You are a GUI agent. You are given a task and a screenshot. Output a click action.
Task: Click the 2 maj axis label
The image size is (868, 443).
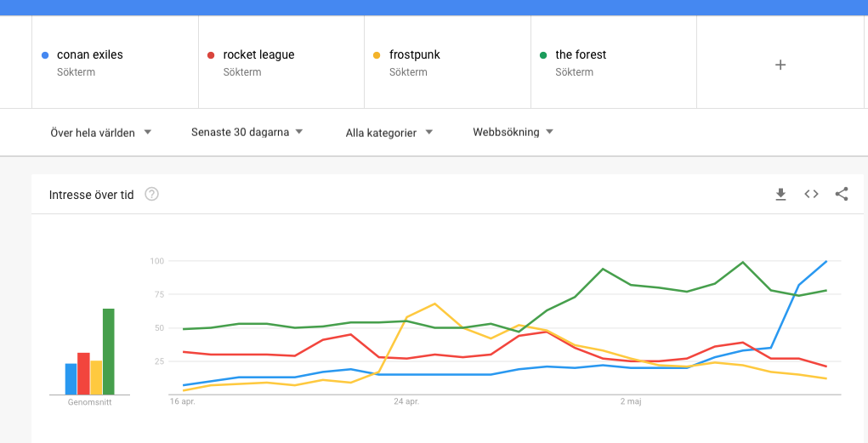click(x=631, y=401)
